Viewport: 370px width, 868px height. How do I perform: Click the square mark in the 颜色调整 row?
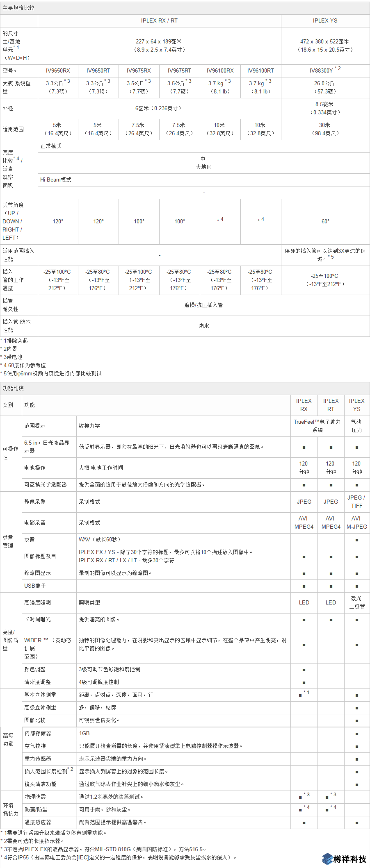pyautogui.click(x=304, y=670)
